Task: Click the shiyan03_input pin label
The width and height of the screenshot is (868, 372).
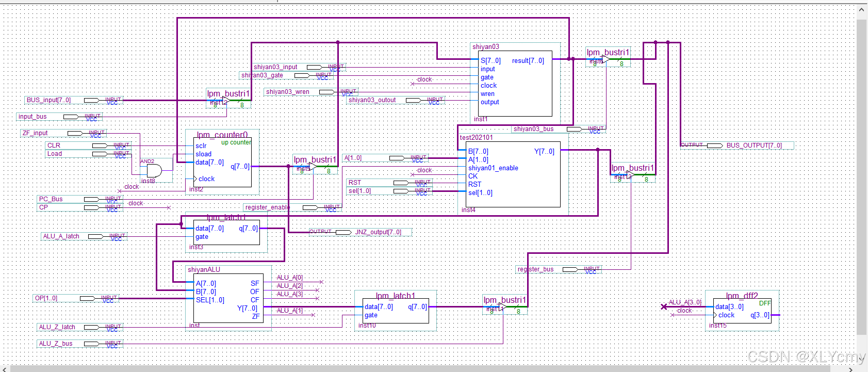Action: 275,67
